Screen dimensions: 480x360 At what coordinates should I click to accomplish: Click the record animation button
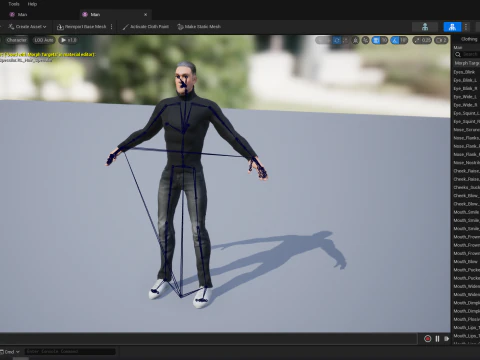click(x=427, y=339)
